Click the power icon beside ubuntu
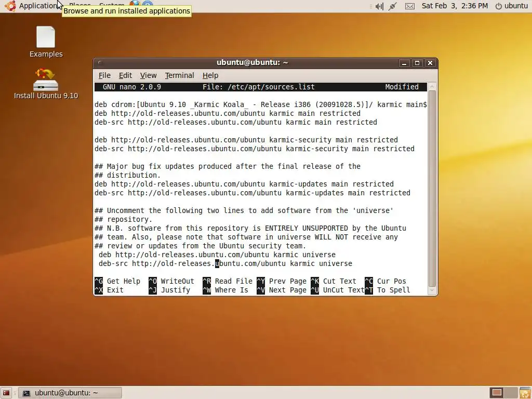Screen dimensions: 532x399 (498, 6)
